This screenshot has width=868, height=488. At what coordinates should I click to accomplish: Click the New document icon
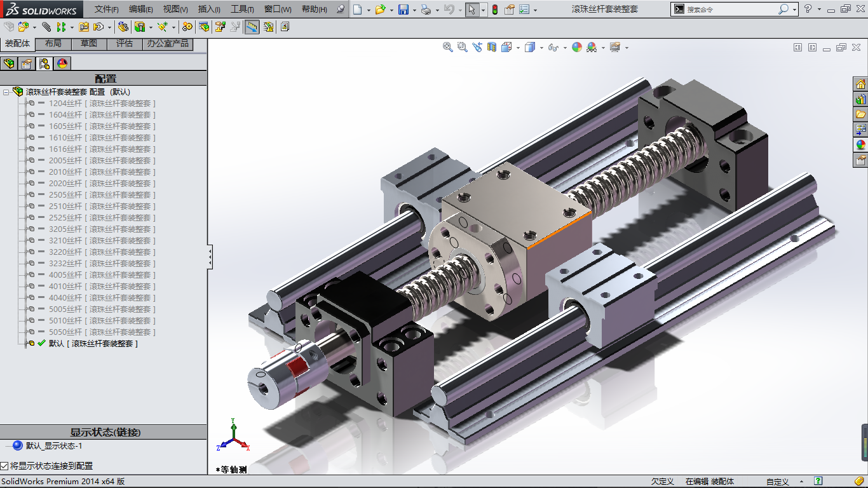pyautogui.click(x=358, y=10)
